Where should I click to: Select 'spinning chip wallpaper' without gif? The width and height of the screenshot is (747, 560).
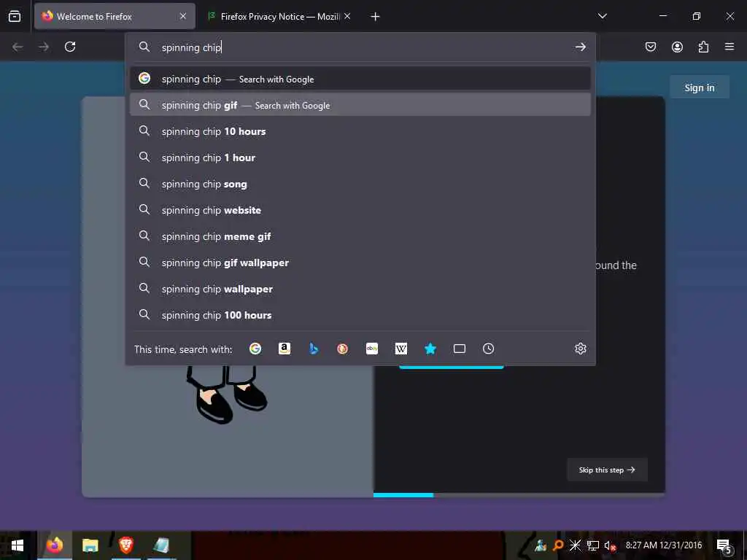pyautogui.click(x=360, y=288)
